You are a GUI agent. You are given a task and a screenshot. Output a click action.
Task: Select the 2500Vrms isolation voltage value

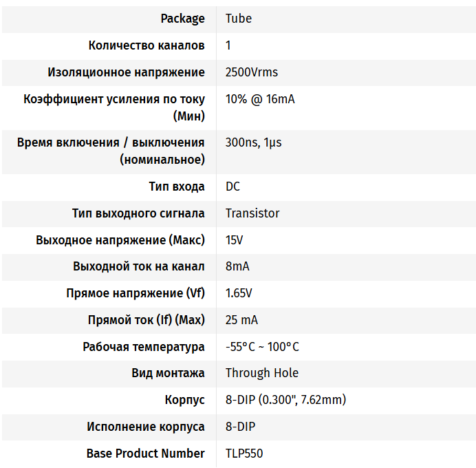[x=252, y=72]
